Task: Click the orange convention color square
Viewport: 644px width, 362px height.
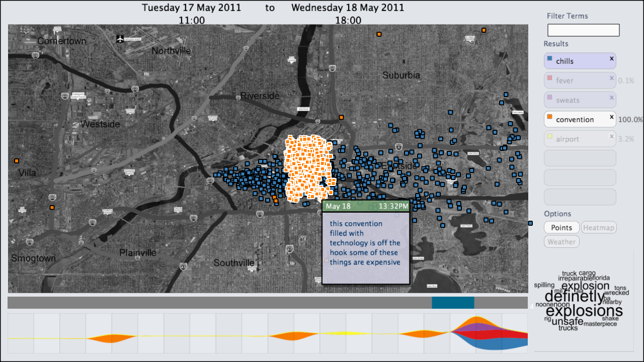Action: click(549, 117)
